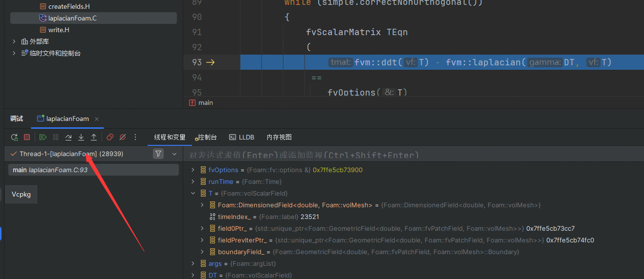
Task: Resume program execution
Action: coord(43,138)
